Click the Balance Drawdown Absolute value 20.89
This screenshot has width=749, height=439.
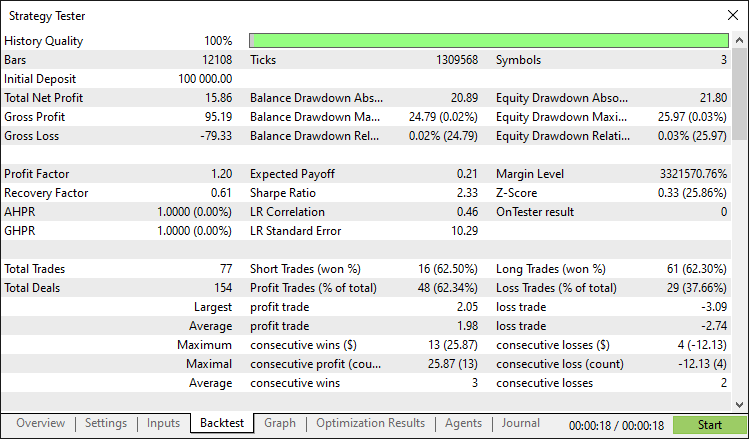point(464,98)
